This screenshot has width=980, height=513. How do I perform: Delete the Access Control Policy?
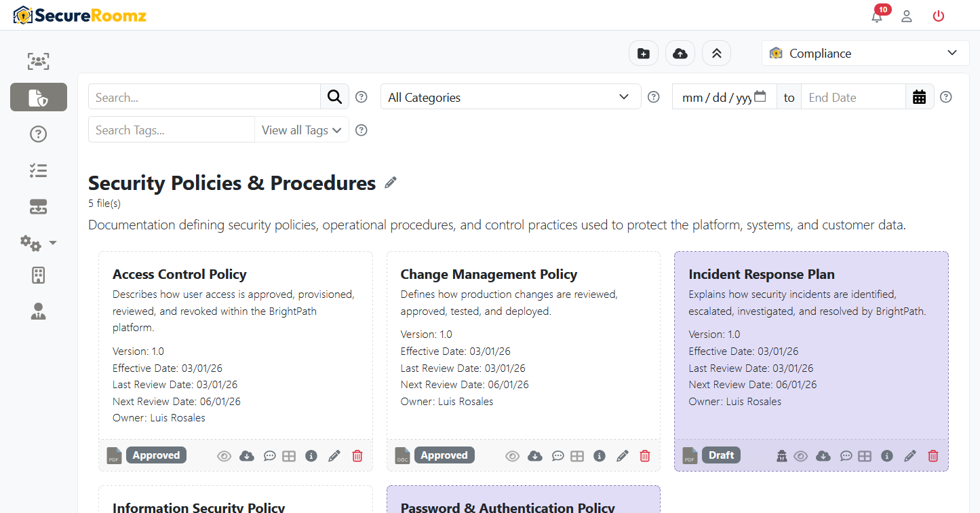pos(357,456)
